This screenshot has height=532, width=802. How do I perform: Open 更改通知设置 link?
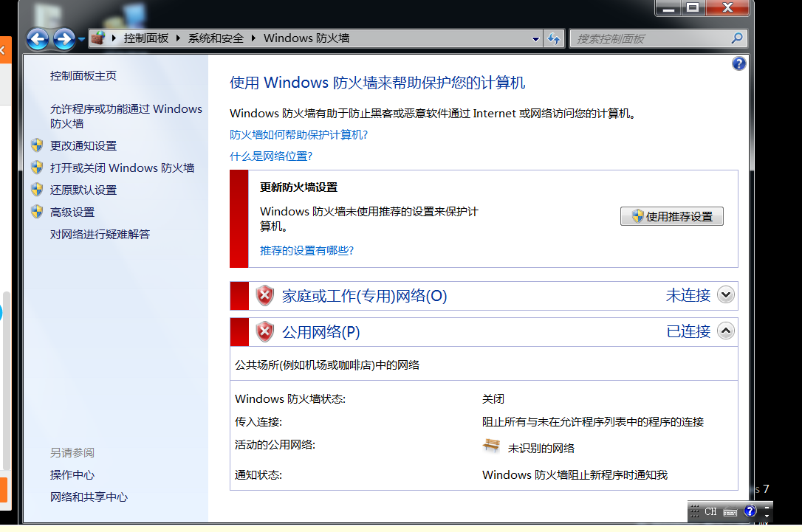click(x=83, y=145)
